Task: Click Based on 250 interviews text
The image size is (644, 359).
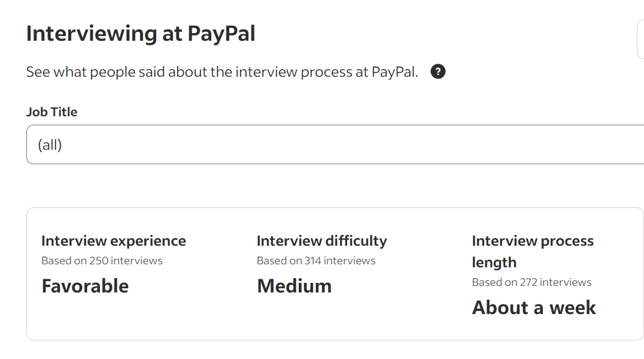Action: (x=102, y=261)
